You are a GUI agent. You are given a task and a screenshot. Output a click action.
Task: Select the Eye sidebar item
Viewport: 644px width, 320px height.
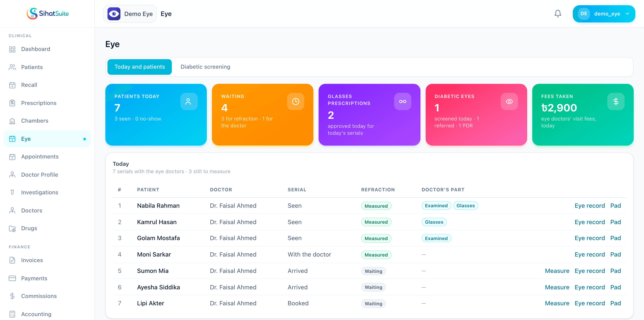coord(47,139)
